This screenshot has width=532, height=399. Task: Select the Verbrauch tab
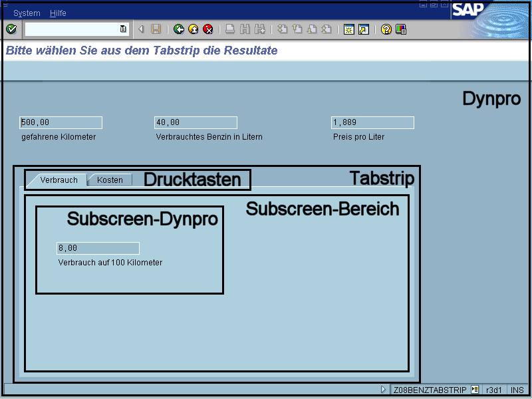tap(59, 180)
